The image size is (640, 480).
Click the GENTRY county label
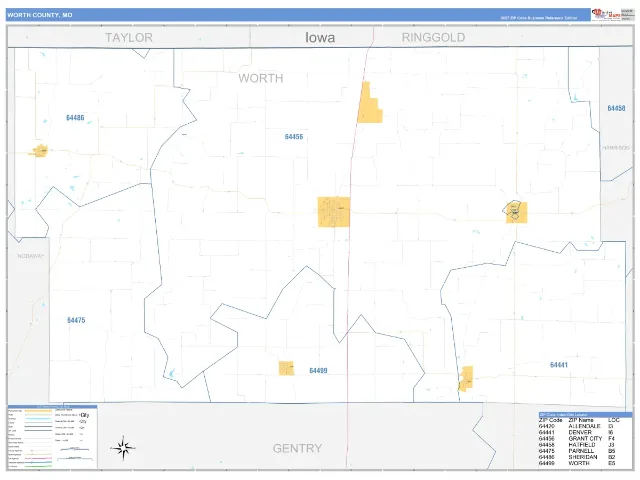click(298, 449)
